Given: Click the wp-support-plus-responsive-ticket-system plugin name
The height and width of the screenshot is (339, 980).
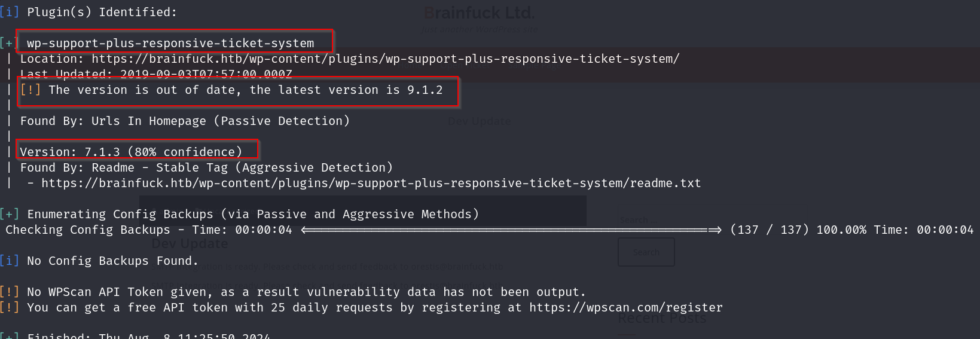Looking at the screenshot, I should (170, 43).
